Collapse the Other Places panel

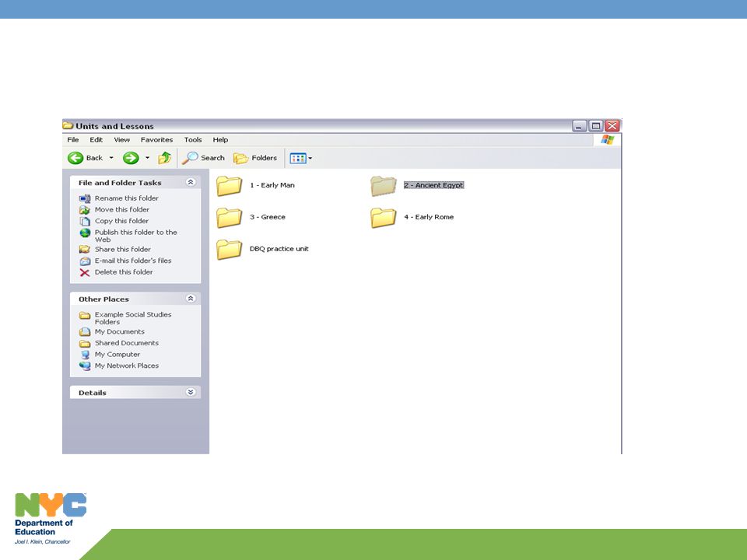[x=191, y=299]
